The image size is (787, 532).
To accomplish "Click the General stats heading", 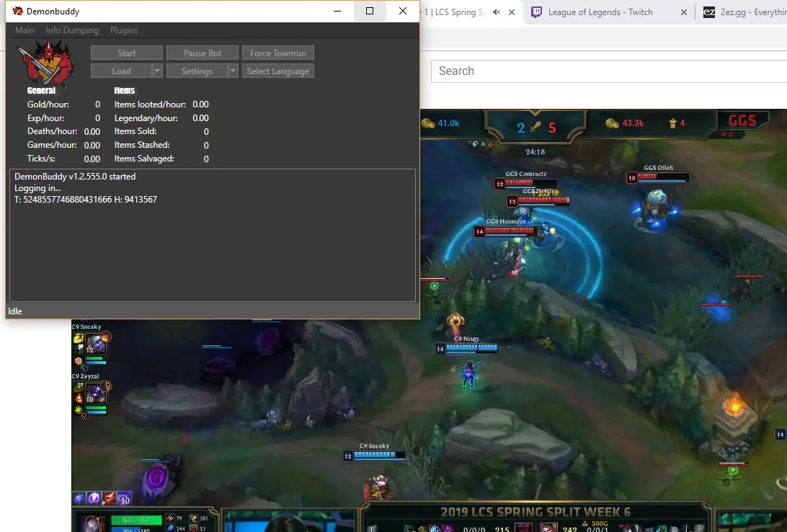I will click(x=41, y=91).
